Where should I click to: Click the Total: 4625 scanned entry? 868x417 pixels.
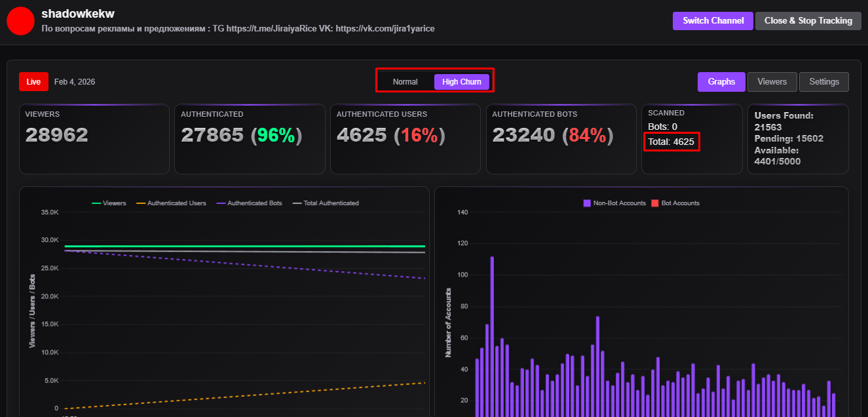tap(671, 142)
